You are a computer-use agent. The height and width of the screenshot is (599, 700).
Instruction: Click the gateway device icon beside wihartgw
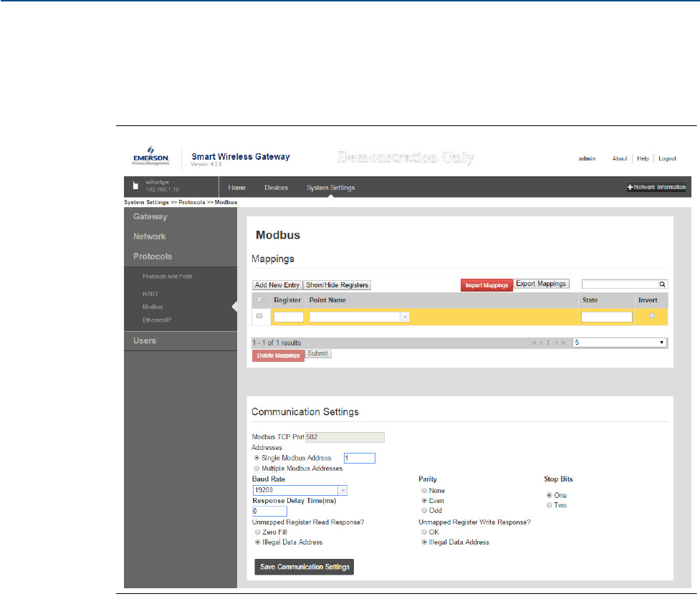(135, 187)
